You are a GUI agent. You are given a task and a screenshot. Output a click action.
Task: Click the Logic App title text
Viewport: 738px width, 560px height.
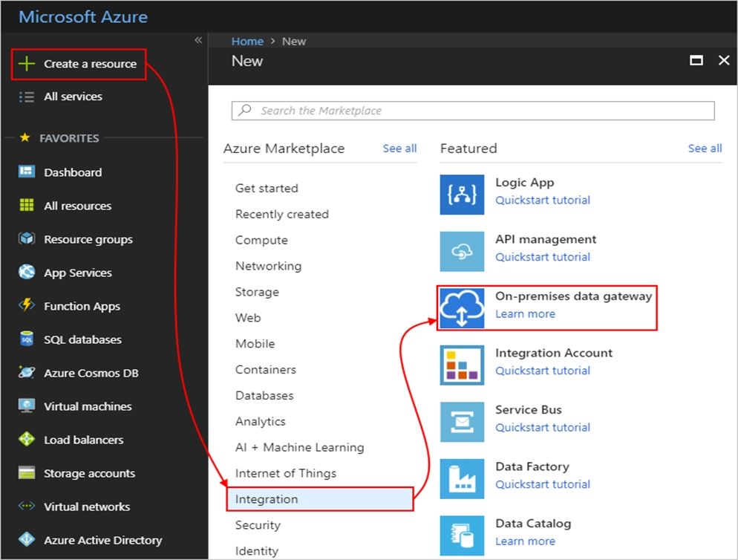tap(525, 183)
